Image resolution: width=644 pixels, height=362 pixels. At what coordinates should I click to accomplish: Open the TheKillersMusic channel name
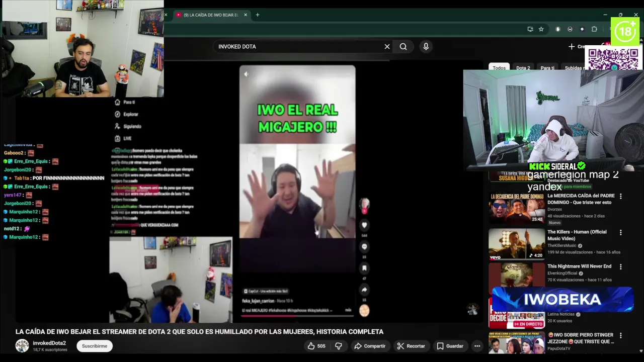pyautogui.click(x=562, y=245)
